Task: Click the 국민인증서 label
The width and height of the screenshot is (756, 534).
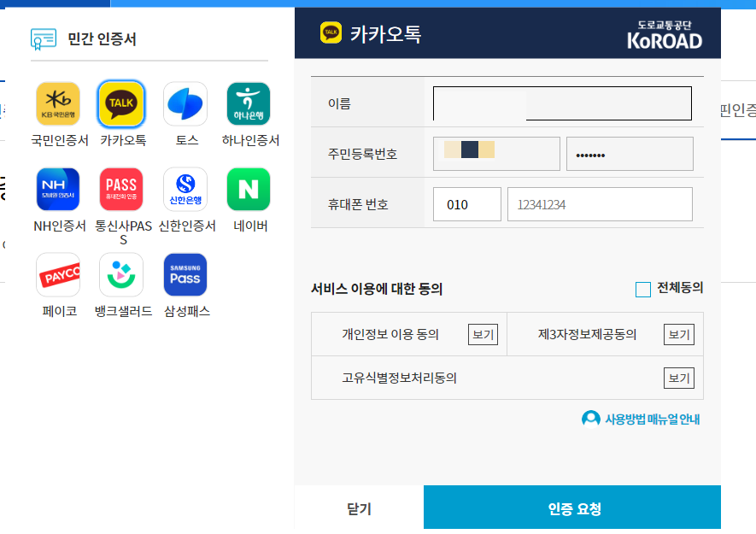Action: click(59, 140)
